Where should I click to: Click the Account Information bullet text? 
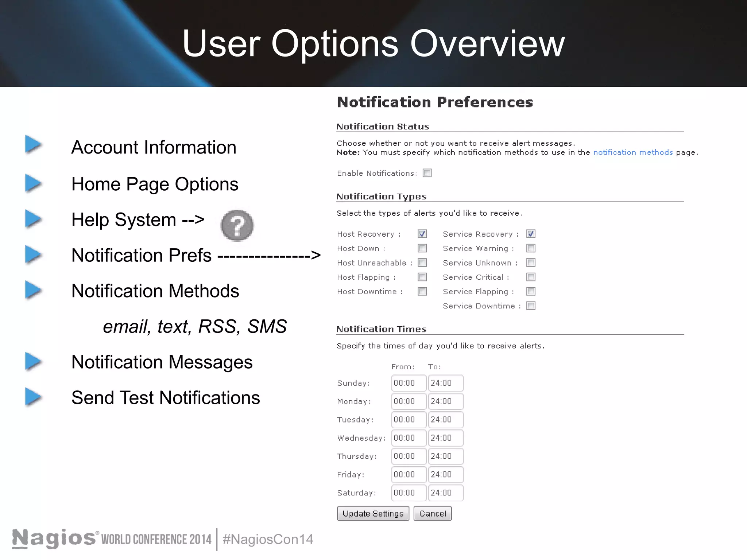154,147
